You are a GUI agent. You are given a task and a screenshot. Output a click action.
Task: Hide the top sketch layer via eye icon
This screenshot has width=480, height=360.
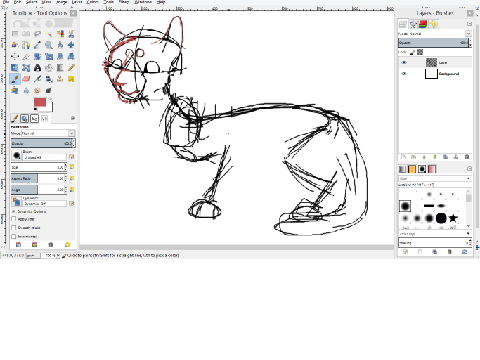[x=404, y=62]
